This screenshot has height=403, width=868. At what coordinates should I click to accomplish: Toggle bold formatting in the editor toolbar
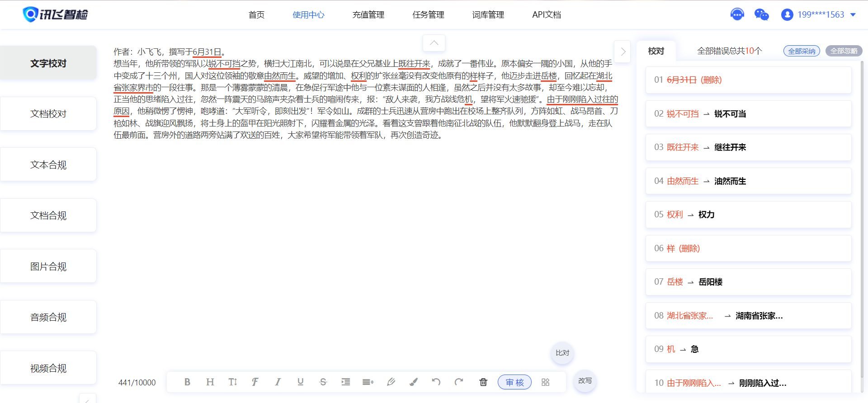click(187, 382)
